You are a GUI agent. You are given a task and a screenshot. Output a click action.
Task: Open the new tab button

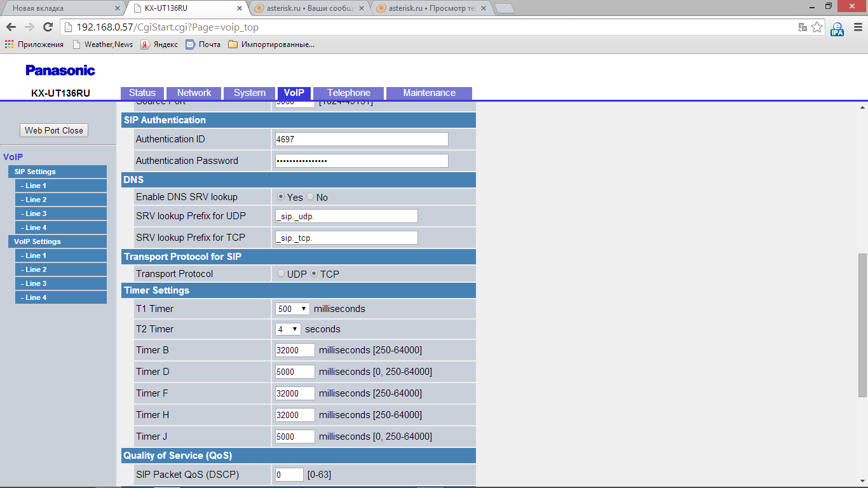[x=504, y=8]
